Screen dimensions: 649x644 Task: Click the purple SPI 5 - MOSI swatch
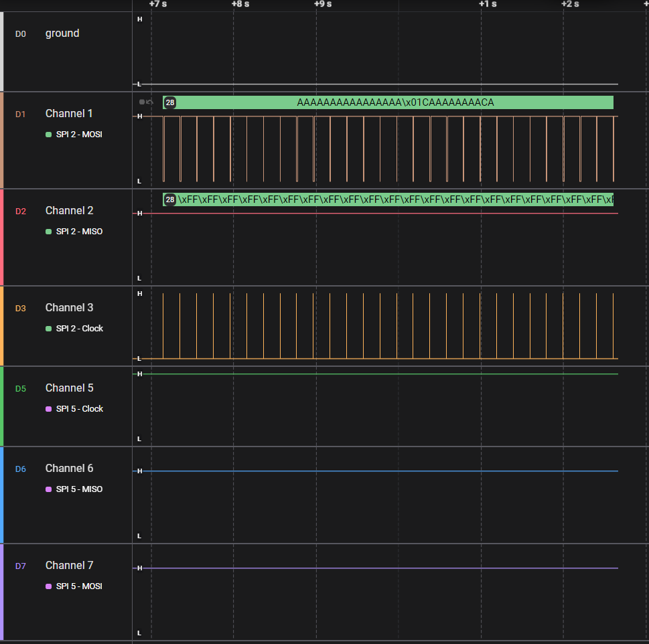pos(49,586)
